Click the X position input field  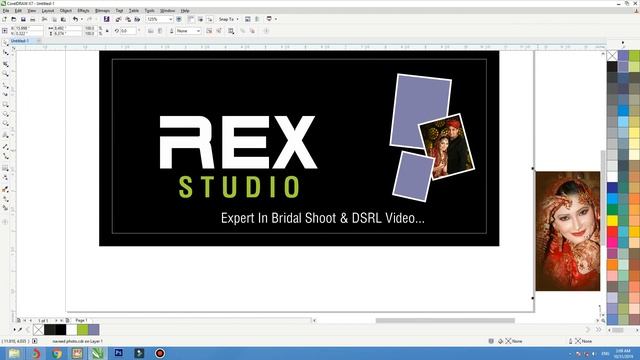pyautogui.click(x=29, y=28)
